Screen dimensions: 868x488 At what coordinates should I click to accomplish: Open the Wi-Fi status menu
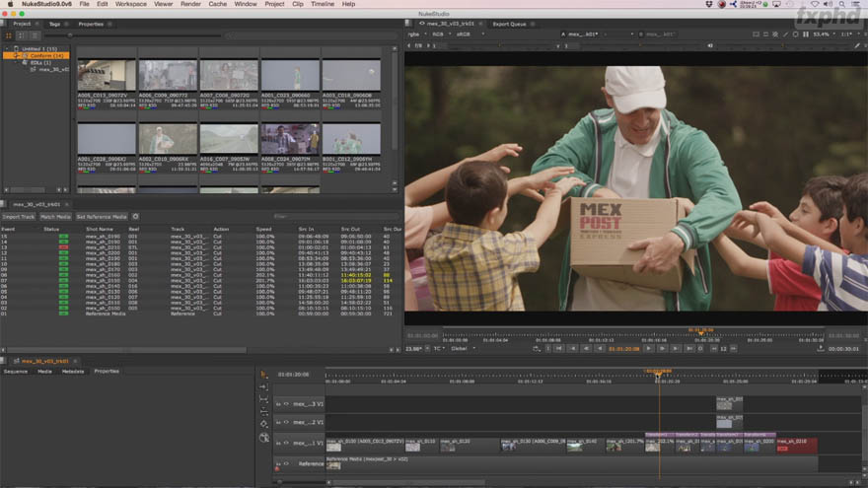coord(815,4)
